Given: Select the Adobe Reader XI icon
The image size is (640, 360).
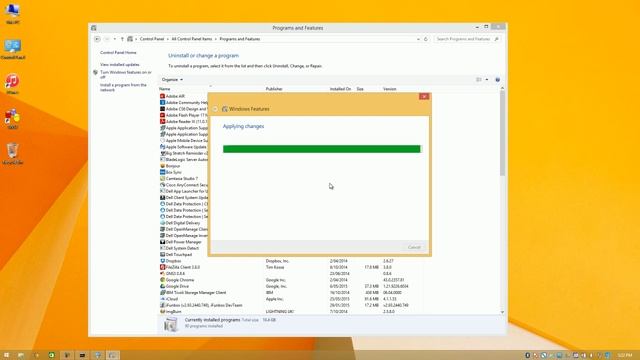Looking at the screenshot, I should click(162, 122).
